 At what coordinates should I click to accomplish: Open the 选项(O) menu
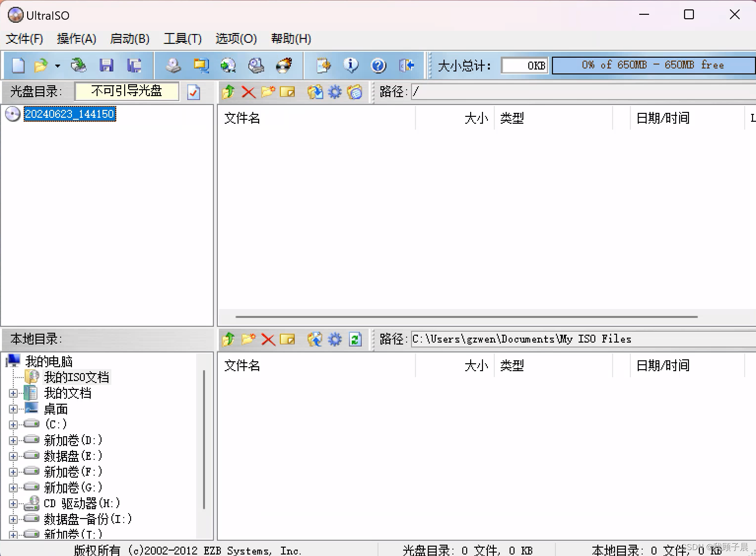236,38
